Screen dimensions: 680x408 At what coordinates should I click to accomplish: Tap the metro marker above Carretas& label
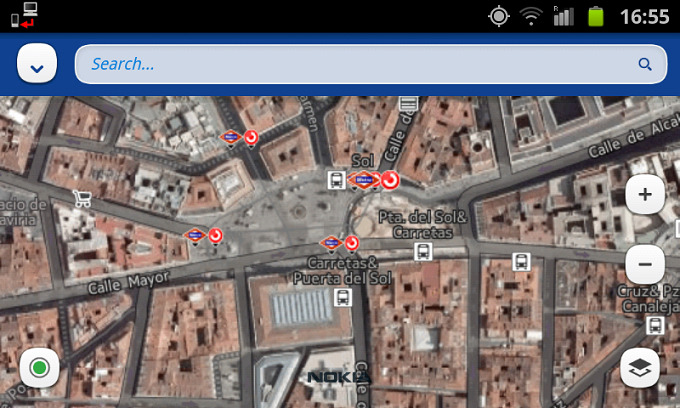pyautogui.click(x=331, y=244)
